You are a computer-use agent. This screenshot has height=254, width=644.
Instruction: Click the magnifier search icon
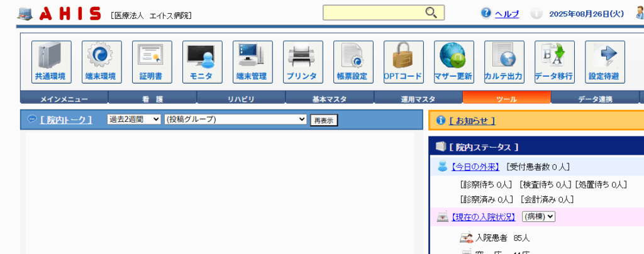coord(431,13)
